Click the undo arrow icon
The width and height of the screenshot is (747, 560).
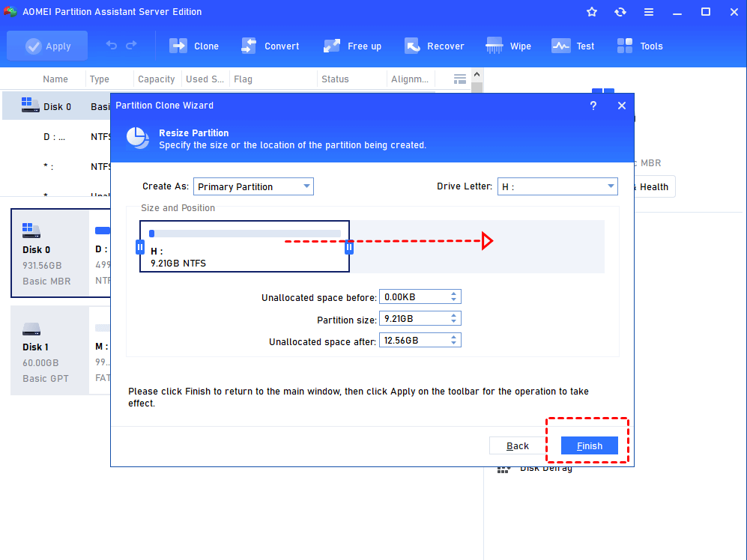(112, 45)
